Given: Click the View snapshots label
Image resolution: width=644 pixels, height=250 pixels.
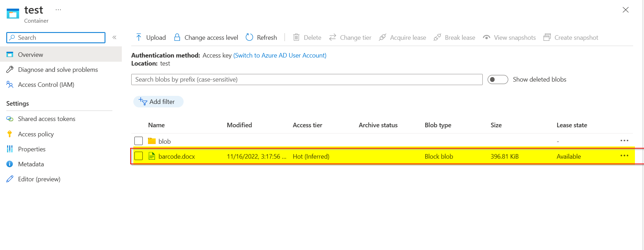Looking at the screenshot, I should pos(515,38).
